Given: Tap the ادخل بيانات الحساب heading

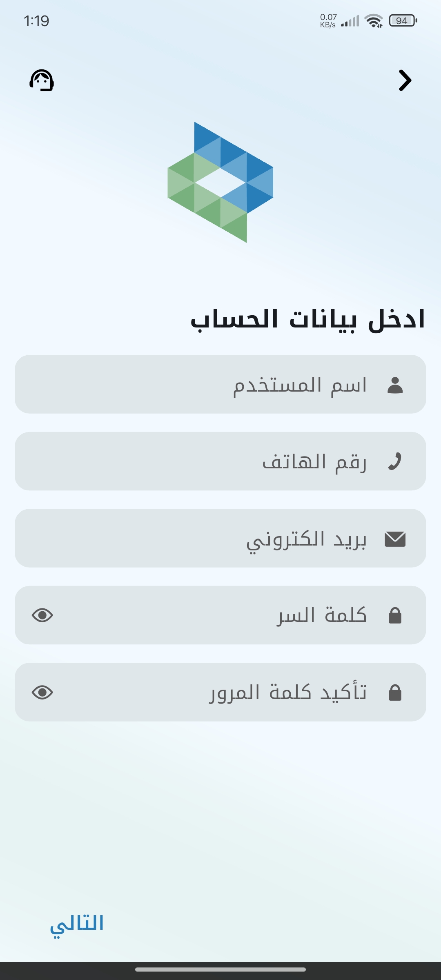Looking at the screenshot, I should pos(308,319).
